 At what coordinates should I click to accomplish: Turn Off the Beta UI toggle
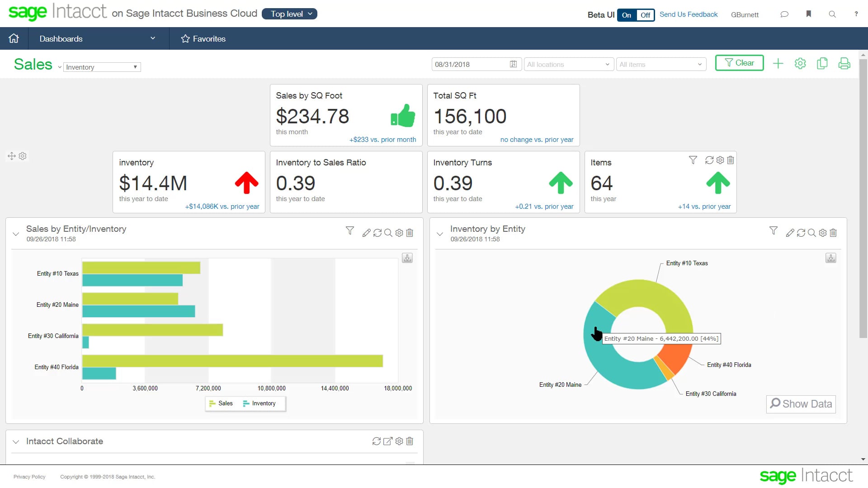tap(645, 15)
